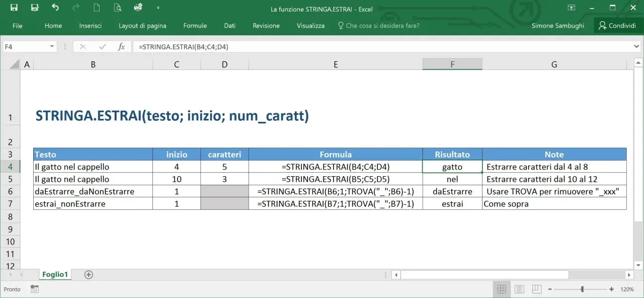Click the Condividi share button

pyautogui.click(x=617, y=26)
